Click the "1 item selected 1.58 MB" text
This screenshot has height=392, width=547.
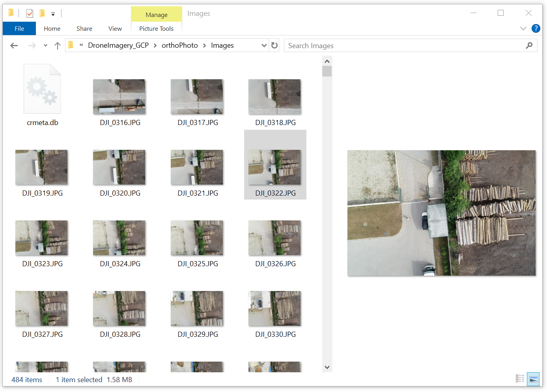94,380
